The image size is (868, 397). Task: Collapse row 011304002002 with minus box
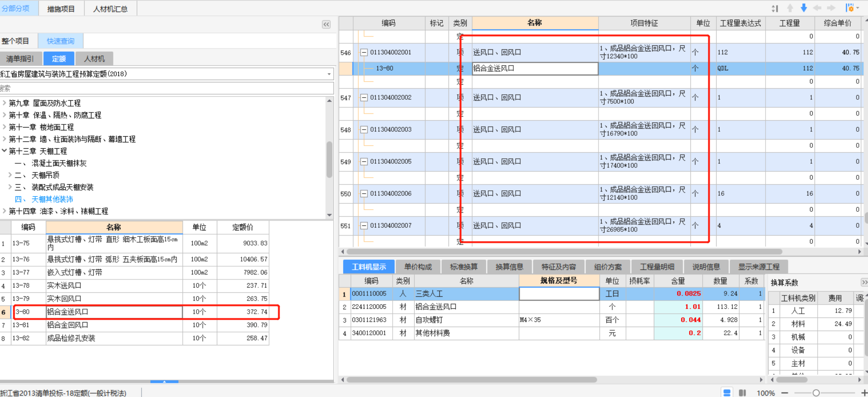coord(364,97)
